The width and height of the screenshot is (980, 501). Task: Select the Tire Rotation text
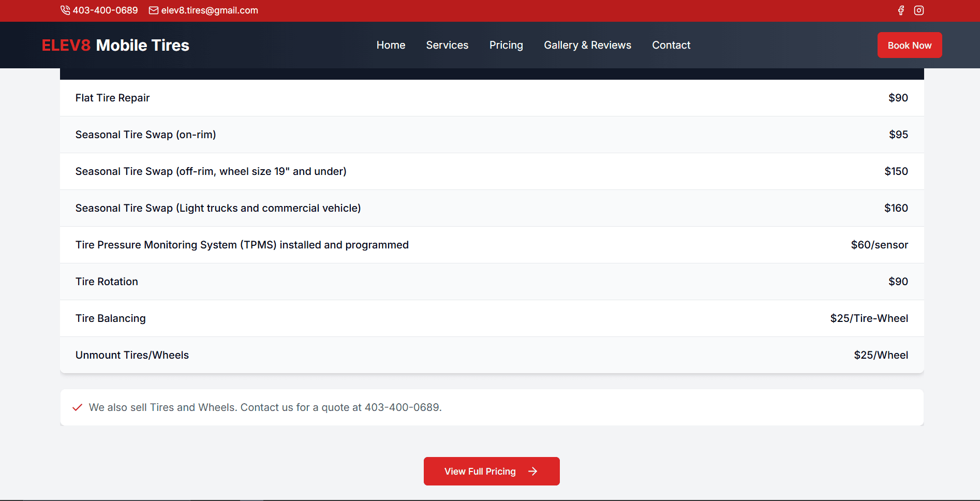point(107,282)
